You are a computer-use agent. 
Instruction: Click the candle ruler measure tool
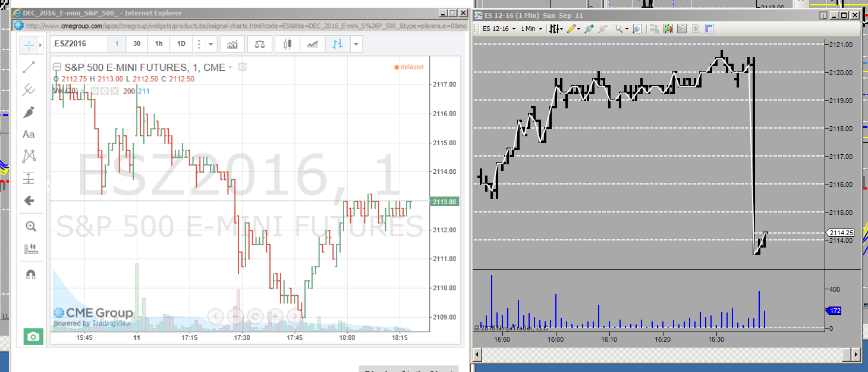(x=30, y=249)
